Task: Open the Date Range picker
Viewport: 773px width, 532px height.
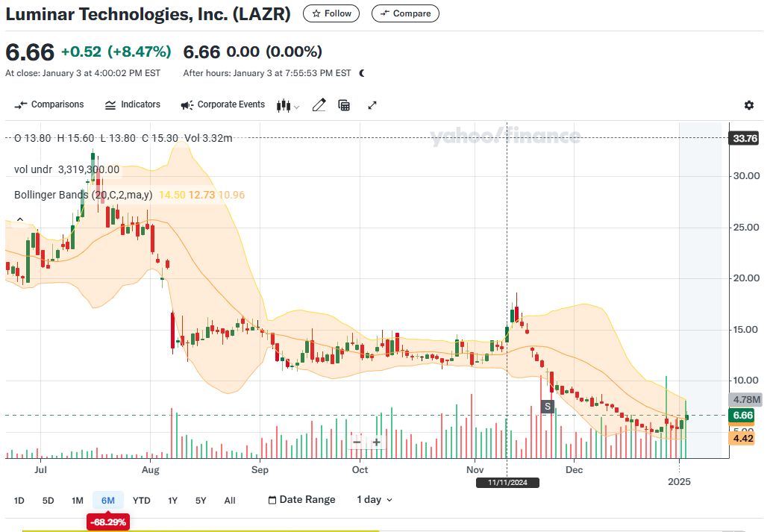Action: tap(301, 500)
